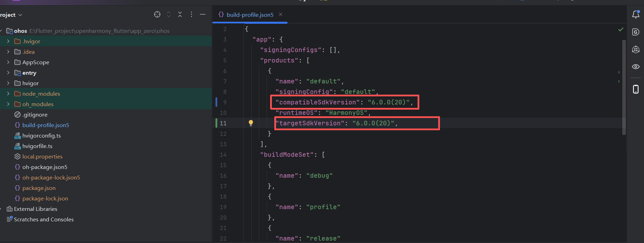This screenshot has width=644, height=243.
Task: Switch to build-profile.json5 editor tab
Action: (x=250, y=15)
